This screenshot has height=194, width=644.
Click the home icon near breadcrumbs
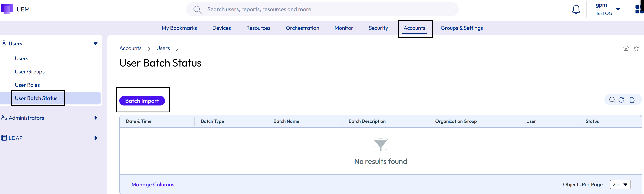click(626, 48)
